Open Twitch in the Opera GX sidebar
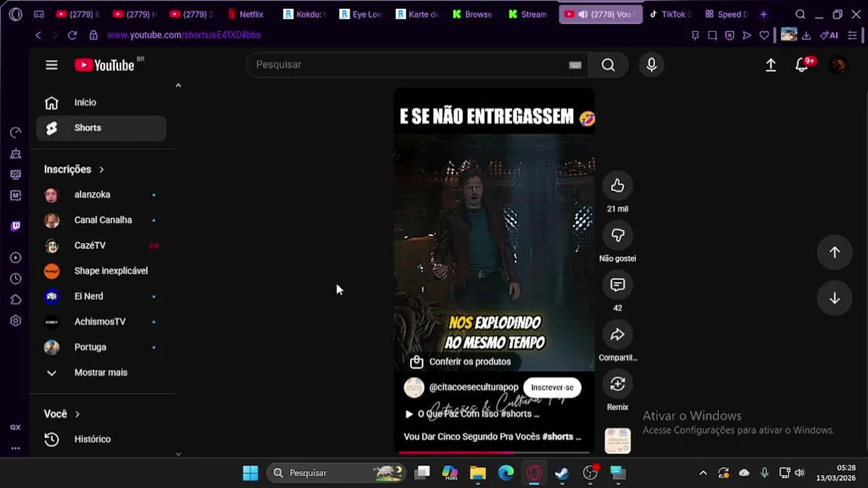 [x=16, y=226]
